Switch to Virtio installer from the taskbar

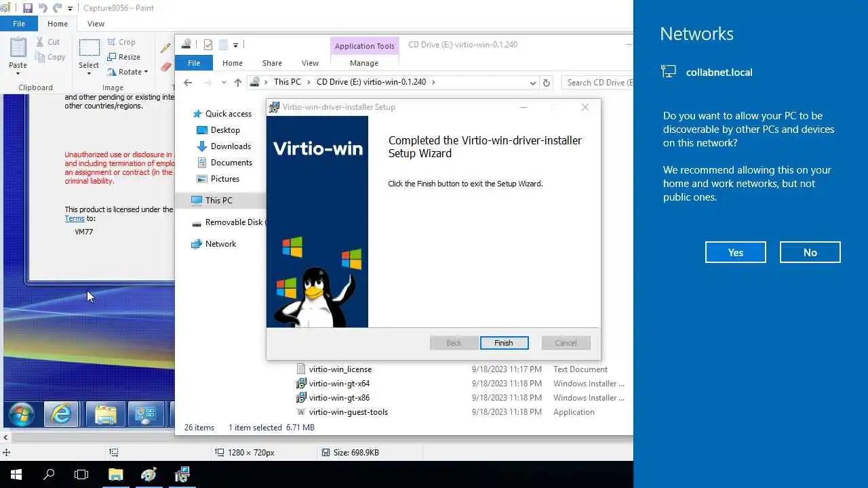(182, 474)
